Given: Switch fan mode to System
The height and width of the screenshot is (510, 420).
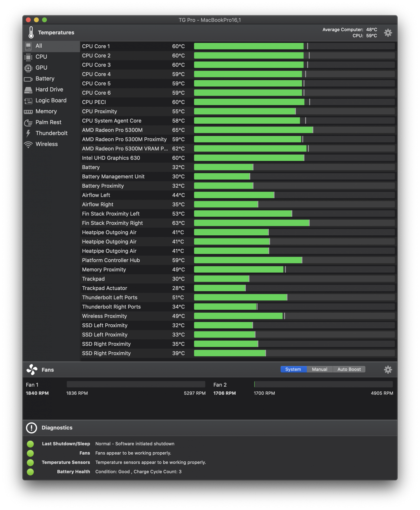Looking at the screenshot, I should click(x=293, y=369).
